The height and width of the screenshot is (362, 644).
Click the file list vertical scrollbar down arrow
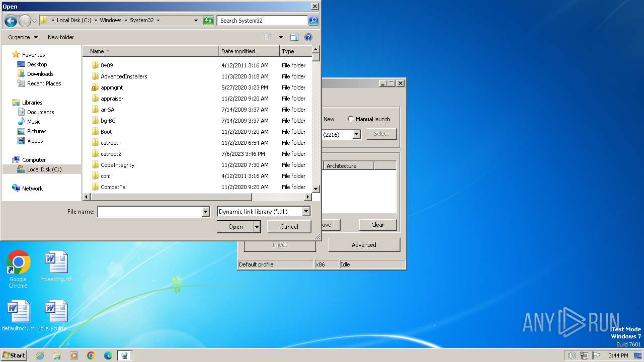coord(316,189)
